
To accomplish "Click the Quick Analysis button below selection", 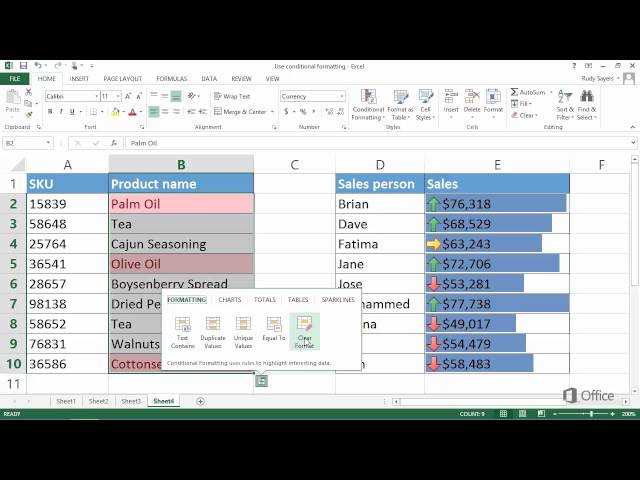I will tap(261, 381).
